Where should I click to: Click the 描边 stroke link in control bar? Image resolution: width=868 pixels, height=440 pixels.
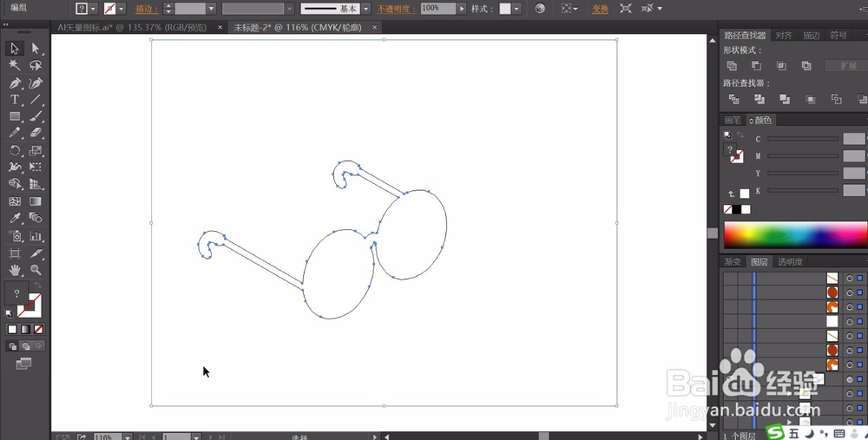tap(146, 9)
